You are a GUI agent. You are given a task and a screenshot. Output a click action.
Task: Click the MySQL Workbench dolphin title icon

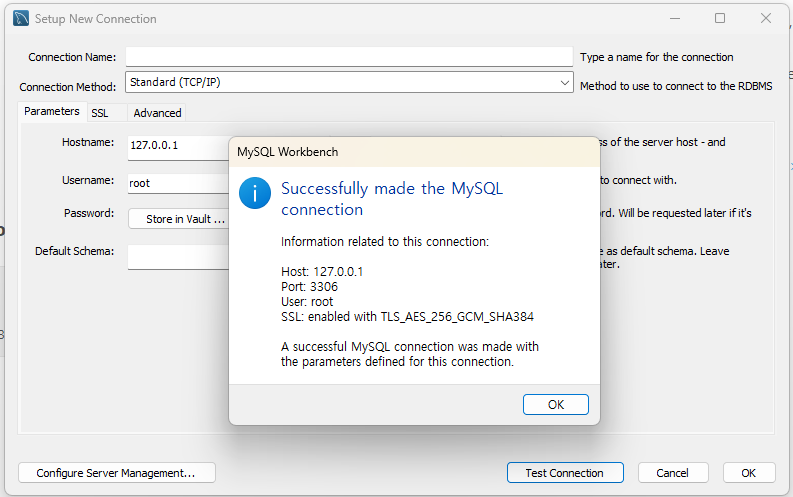[21, 19]
